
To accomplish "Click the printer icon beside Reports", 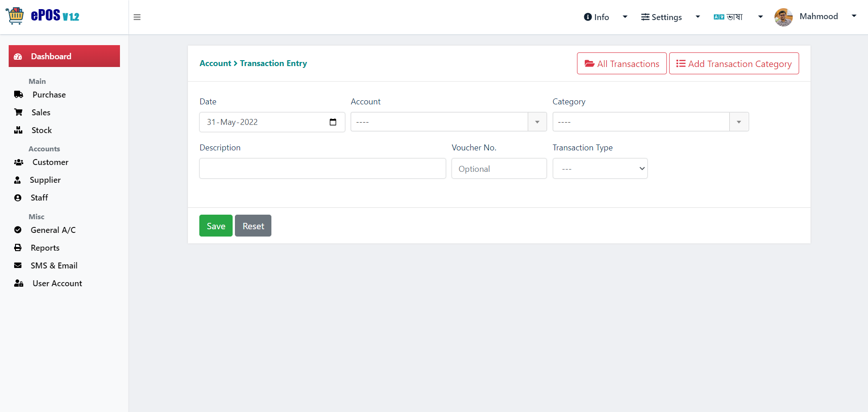I will click(18, 247).
